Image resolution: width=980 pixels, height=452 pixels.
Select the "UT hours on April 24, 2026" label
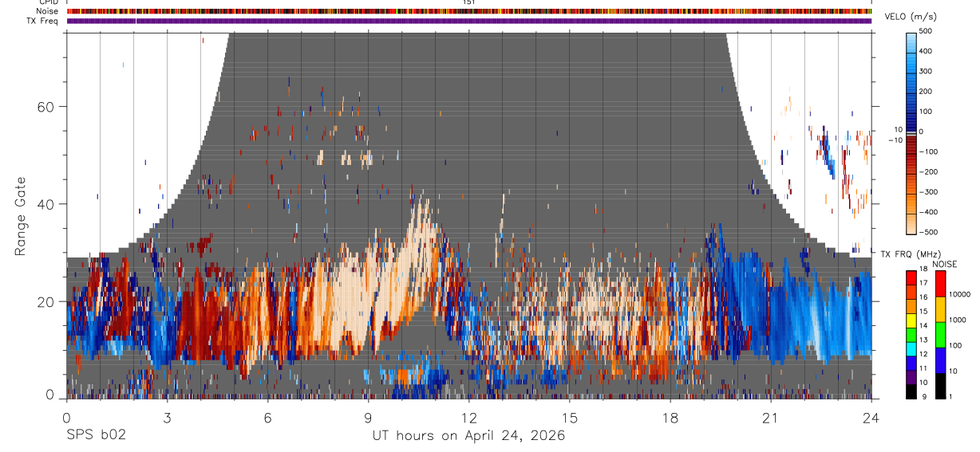[x=468, y=435]
